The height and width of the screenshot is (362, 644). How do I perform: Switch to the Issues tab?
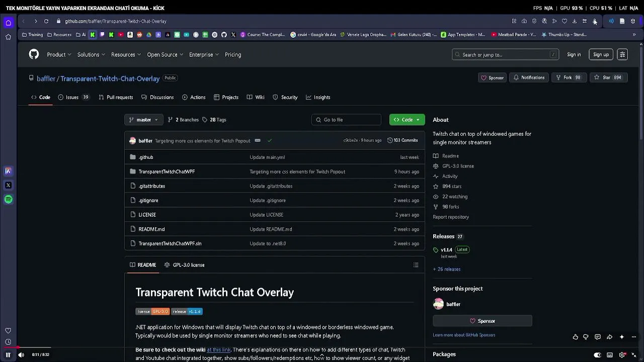(73, 97)
